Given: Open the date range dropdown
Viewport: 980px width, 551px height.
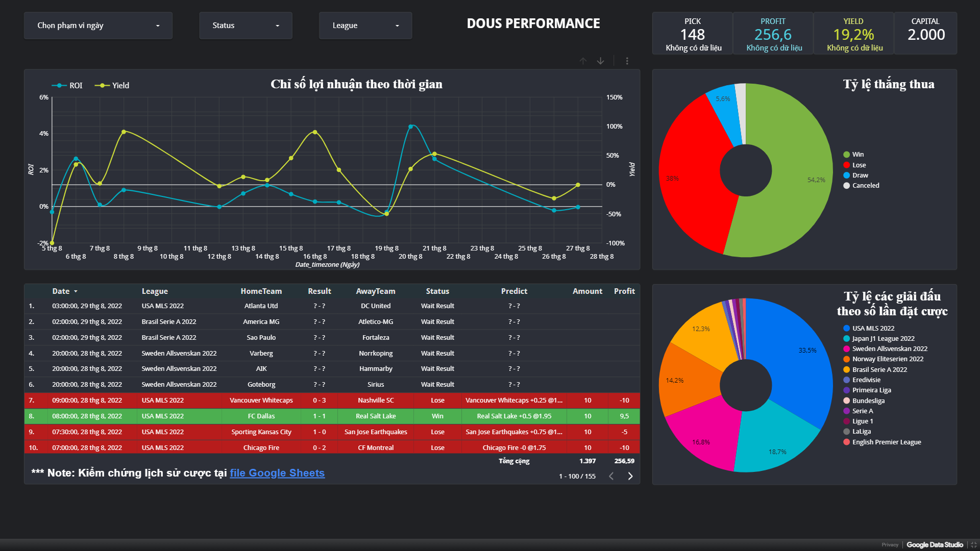Looking at the screenshot, I should click(x=98, y=26).
